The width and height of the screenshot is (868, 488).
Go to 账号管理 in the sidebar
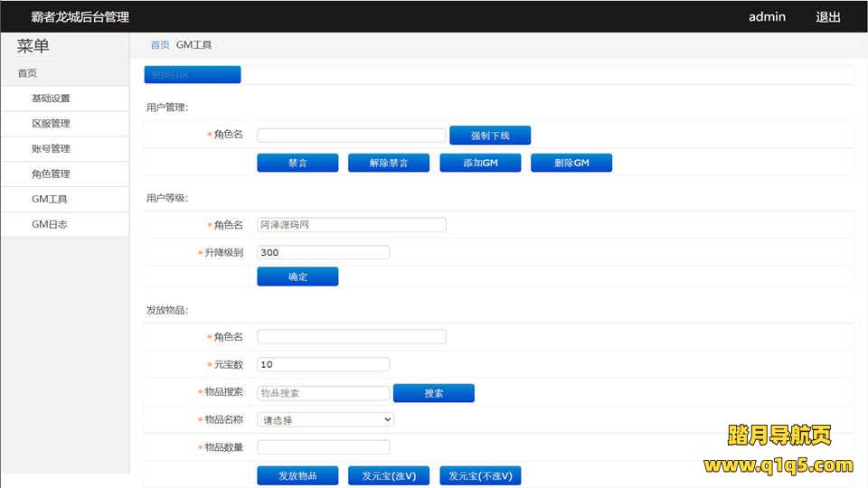(51, 149)
